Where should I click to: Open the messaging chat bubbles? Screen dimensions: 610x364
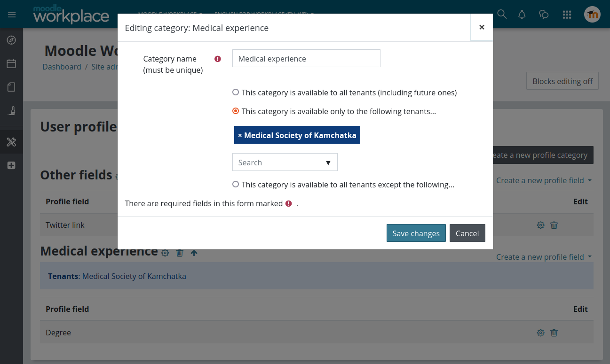tap(544, 15)
